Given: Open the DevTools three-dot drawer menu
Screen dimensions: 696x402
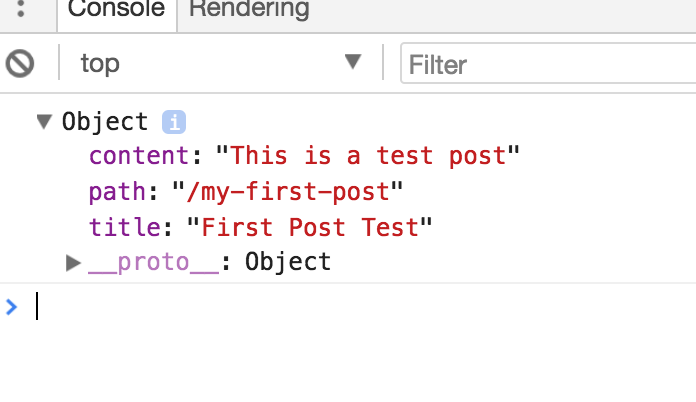Looking at the screenshot, I should click(21, 10).
